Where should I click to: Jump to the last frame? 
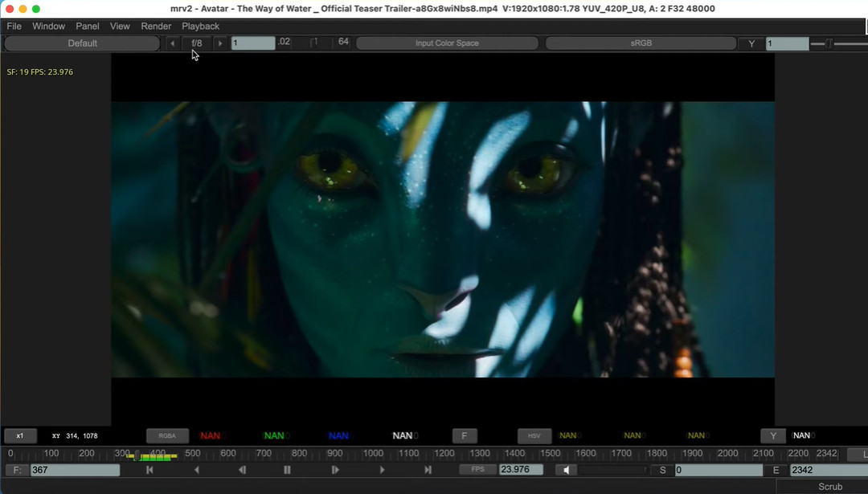[x=428, y=470]
